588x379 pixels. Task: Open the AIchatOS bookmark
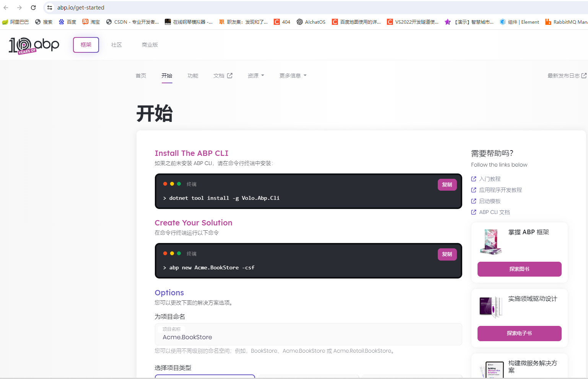[311, 22]
